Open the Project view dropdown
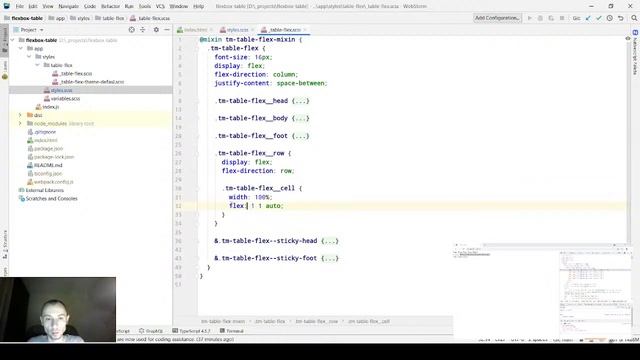 [x=29, y=30]
